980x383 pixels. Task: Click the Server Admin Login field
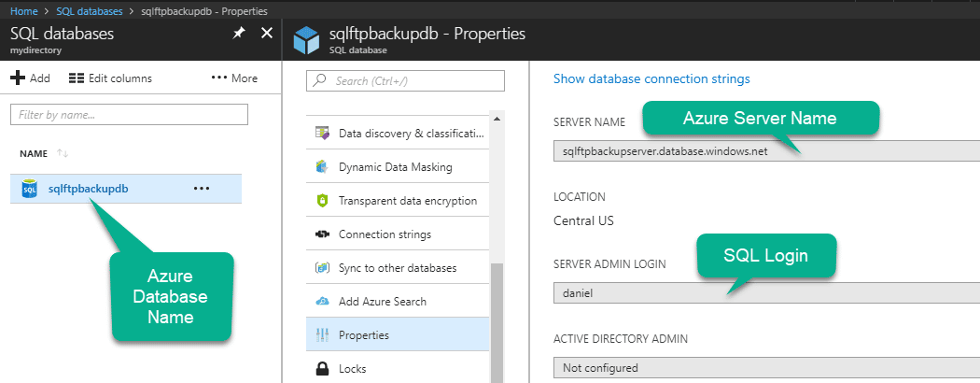[766, 293]
